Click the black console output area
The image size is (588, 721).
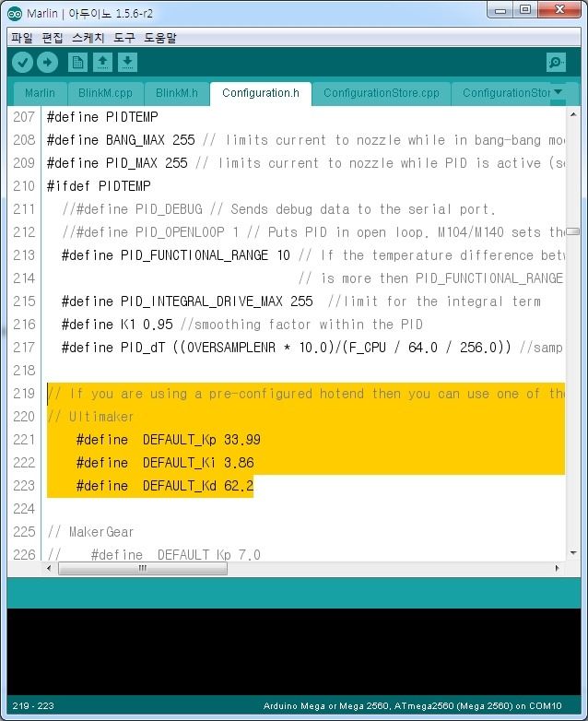point(294,652)
